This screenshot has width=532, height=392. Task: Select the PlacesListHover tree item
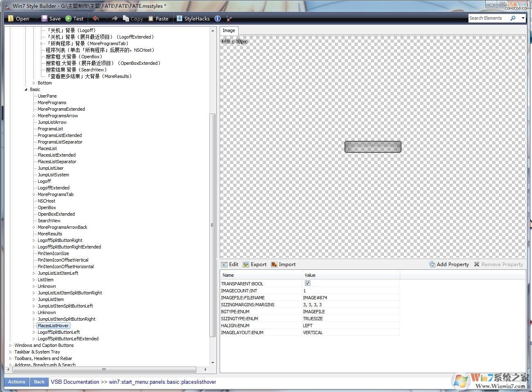[x=53, y=326]
